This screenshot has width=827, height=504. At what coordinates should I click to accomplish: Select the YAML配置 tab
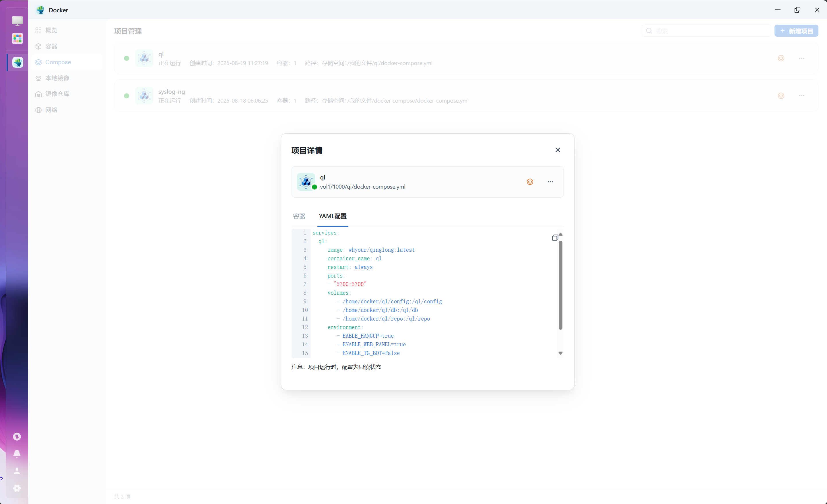pyautogui.click(x=332, y=216)
